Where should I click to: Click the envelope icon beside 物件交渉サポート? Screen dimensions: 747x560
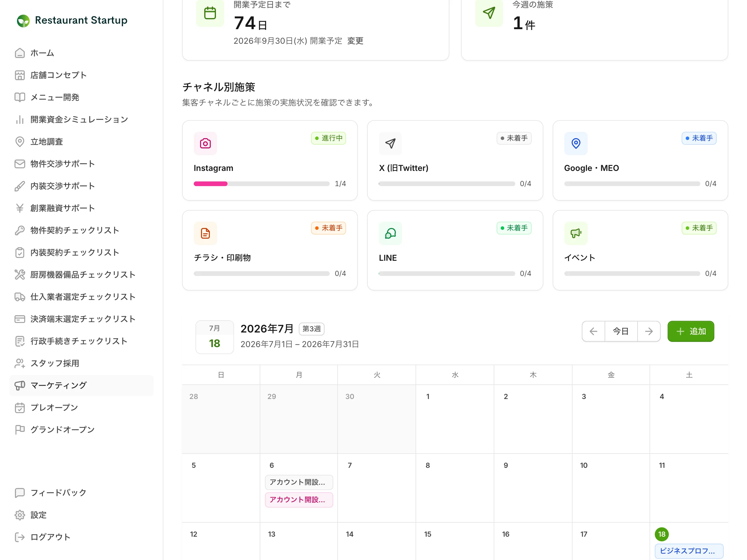20,164
